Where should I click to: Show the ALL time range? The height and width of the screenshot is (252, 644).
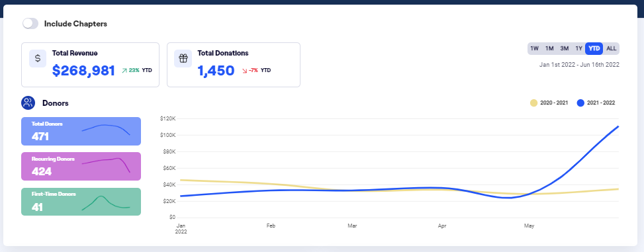(x=611, y=48)
